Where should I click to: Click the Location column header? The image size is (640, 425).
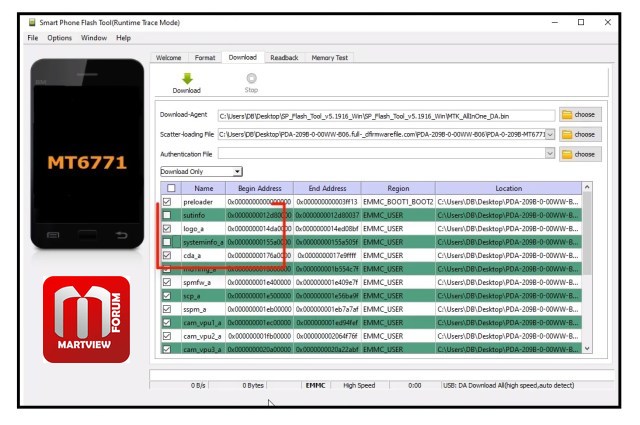click(x=509, y=188)
